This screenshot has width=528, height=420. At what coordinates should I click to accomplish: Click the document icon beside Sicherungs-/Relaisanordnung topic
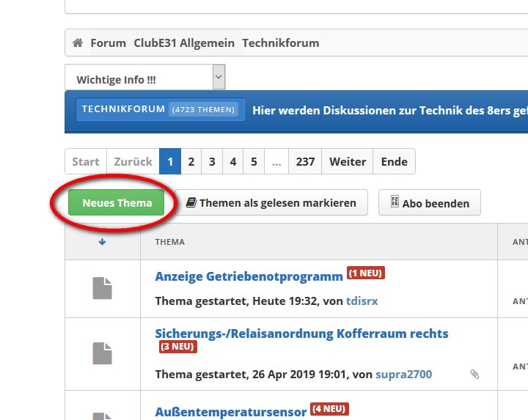click(x=103, y=353)
